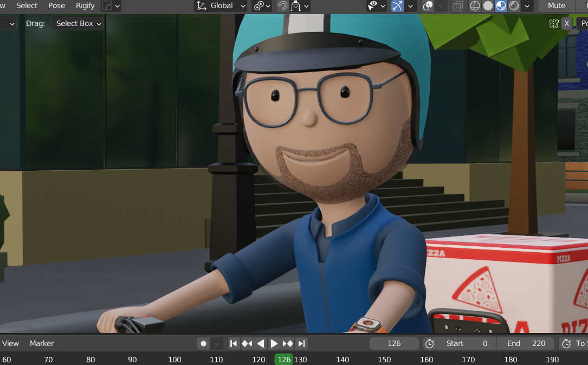This screenshot has width=588, height=365.
Task: Jump to the timeline end frame
Action: (x=302, y=343)
